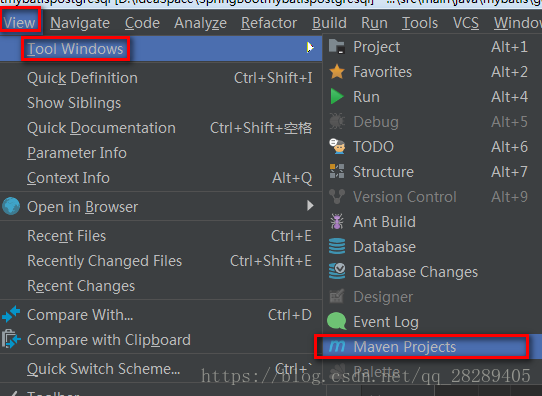Click the Maven Projects 'm' icon
The image size is (542, 396).
[x=337, y=346]
